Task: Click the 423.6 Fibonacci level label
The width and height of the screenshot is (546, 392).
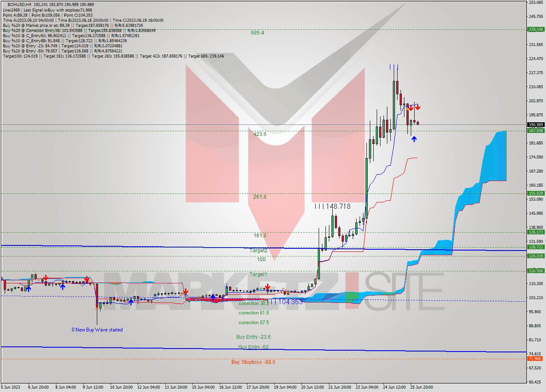Action: point(260,134)
